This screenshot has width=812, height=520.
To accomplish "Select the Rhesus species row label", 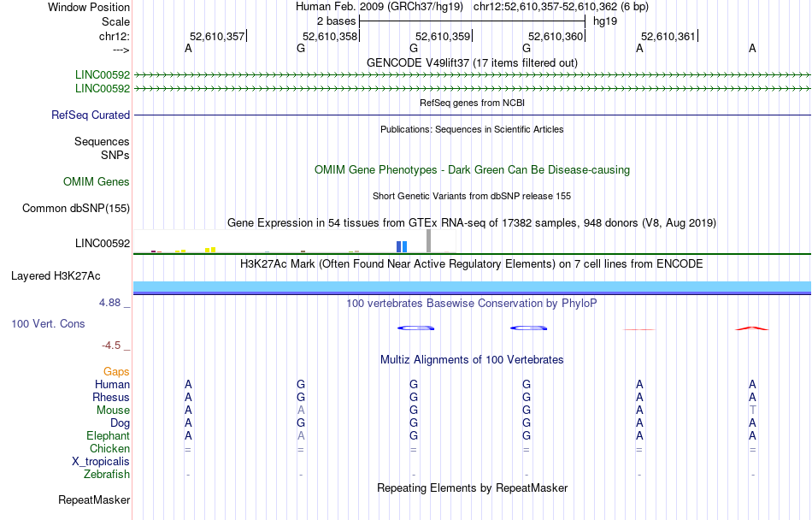I will [x=111, y=397].
